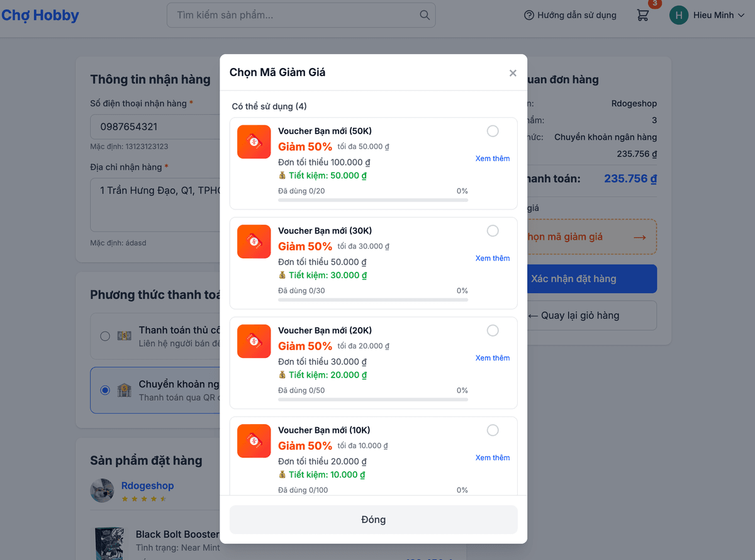Select the Voucher Bạn mới (50K) radio button
Screen dimensions: 755x560
click(x=493, y=131)
